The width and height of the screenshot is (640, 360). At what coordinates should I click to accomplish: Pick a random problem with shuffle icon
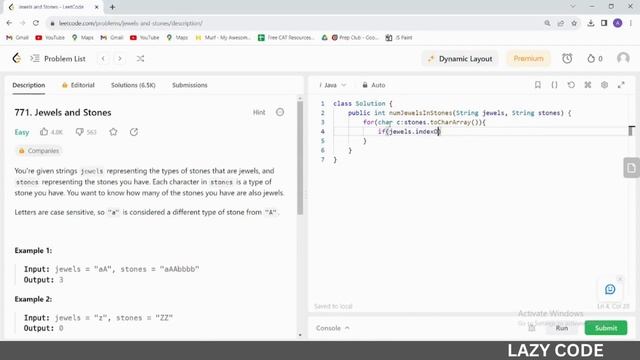click(140, 59)
